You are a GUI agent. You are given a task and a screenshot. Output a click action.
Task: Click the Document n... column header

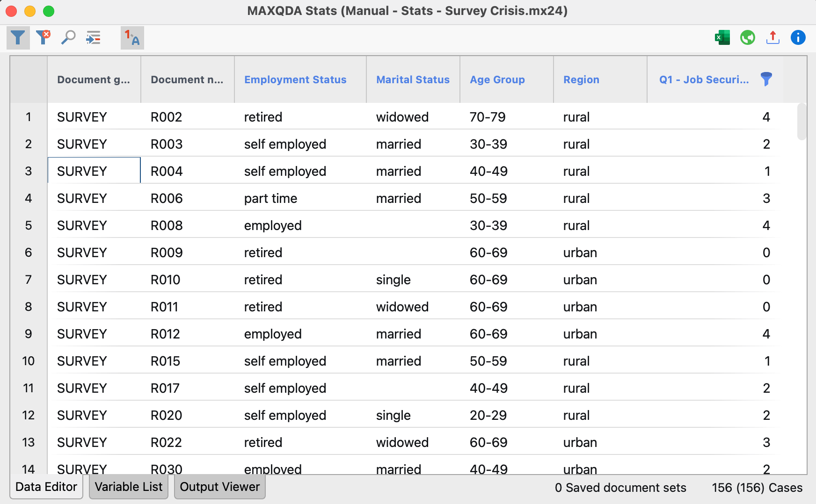(x=187, y=79)
